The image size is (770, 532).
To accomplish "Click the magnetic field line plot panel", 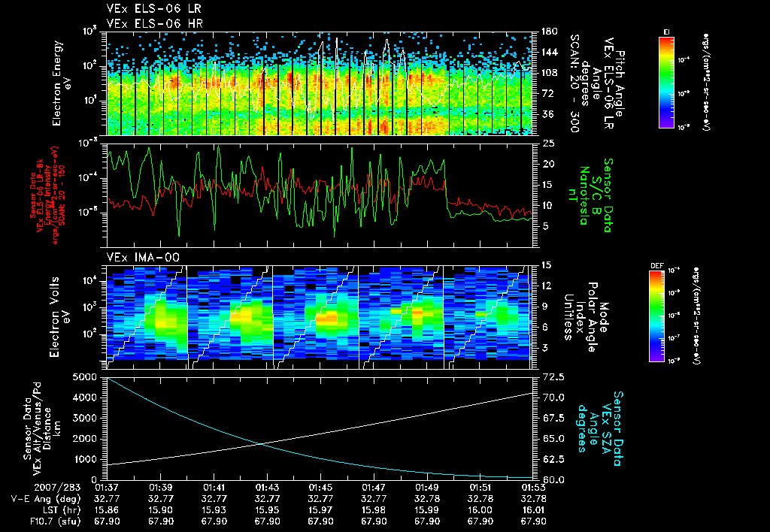I will (320, 195).
